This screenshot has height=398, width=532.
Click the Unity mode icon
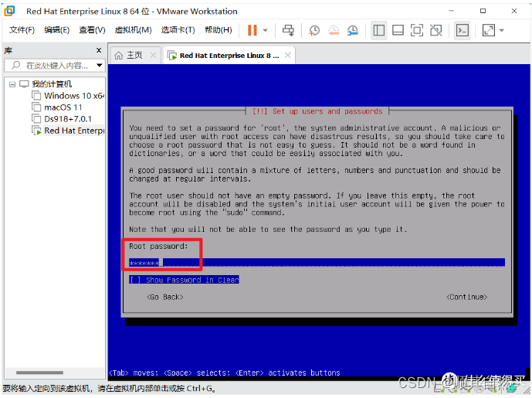pos(436,30)
